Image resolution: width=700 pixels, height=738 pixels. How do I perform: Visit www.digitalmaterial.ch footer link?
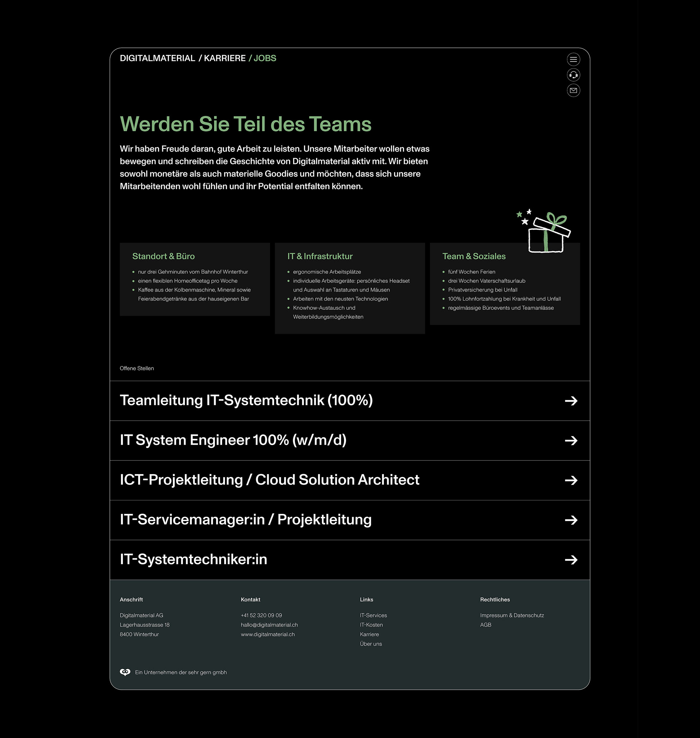(x=268, y=634)
